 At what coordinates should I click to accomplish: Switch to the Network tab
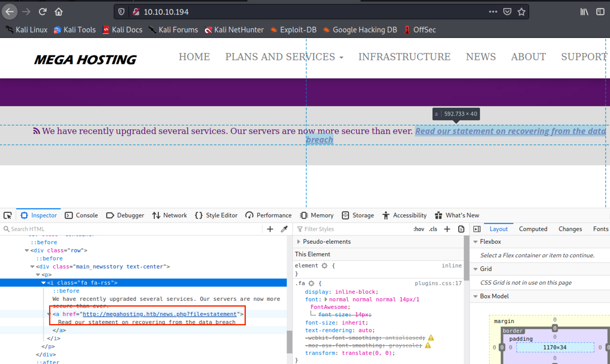(x=170, y=215)
